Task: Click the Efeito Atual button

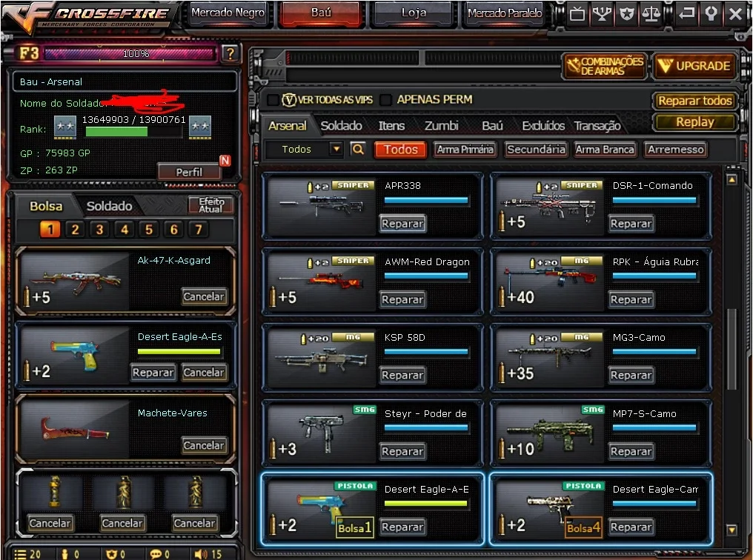Action: tap(210, 205)
